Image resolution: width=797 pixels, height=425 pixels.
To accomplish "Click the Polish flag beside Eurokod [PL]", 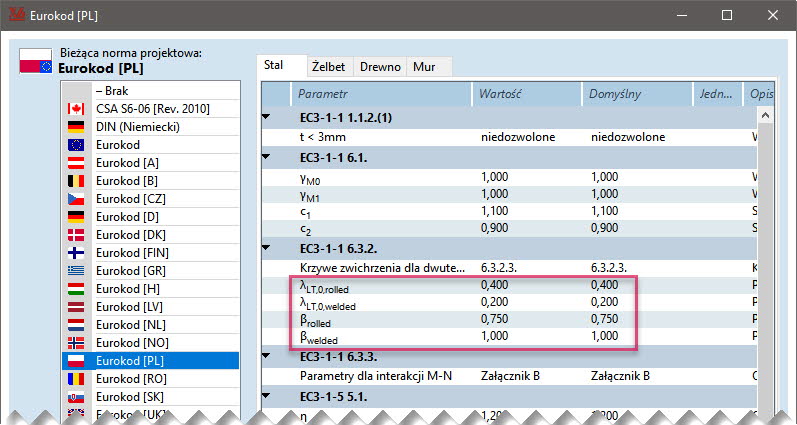I will point(76,361).
